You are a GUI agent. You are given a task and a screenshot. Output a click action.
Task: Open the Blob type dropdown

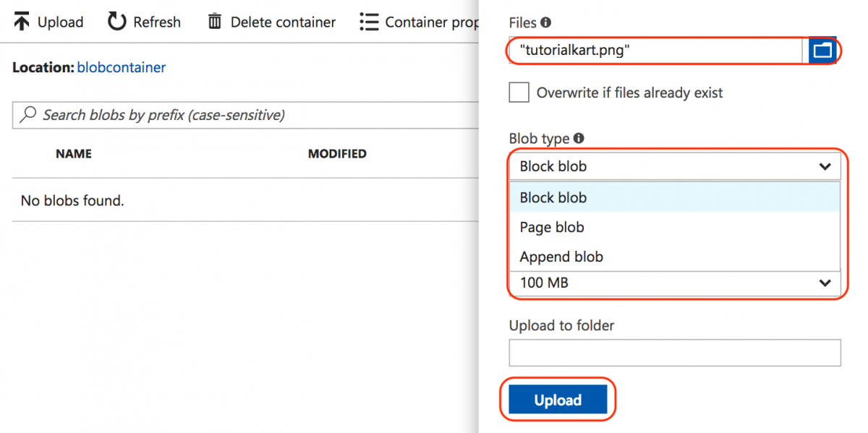674,166
